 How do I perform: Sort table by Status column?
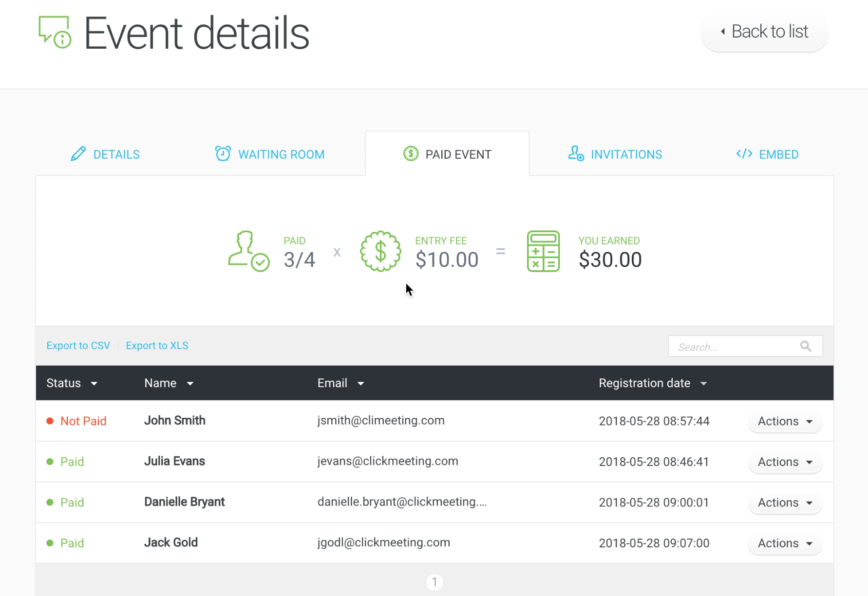pyautogui.click(x=72, y=383)
